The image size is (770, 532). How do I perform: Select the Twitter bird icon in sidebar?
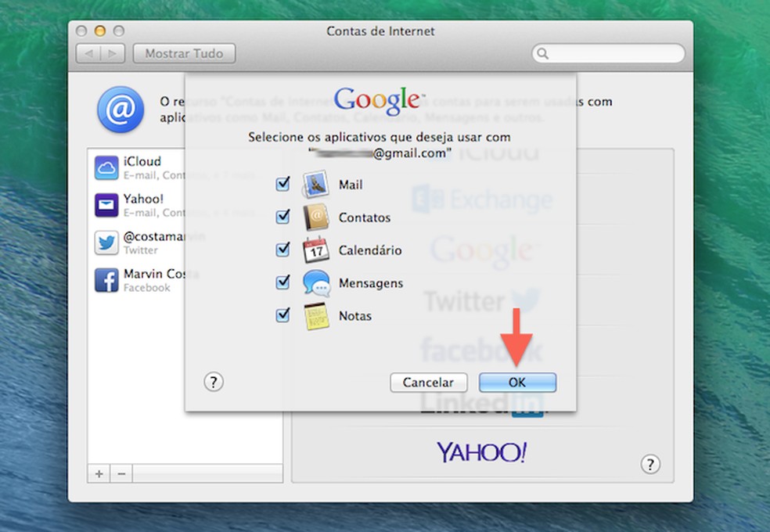click(106, 243)
